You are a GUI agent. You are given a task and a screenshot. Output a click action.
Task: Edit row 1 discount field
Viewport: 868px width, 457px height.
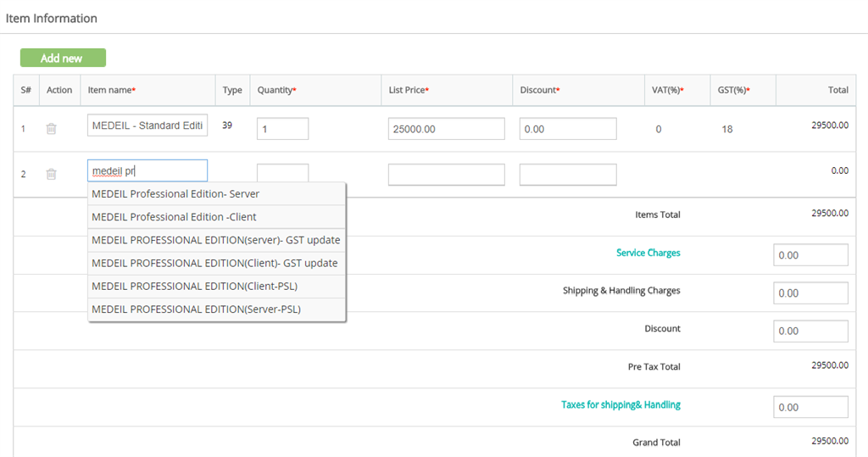[568, 129]
